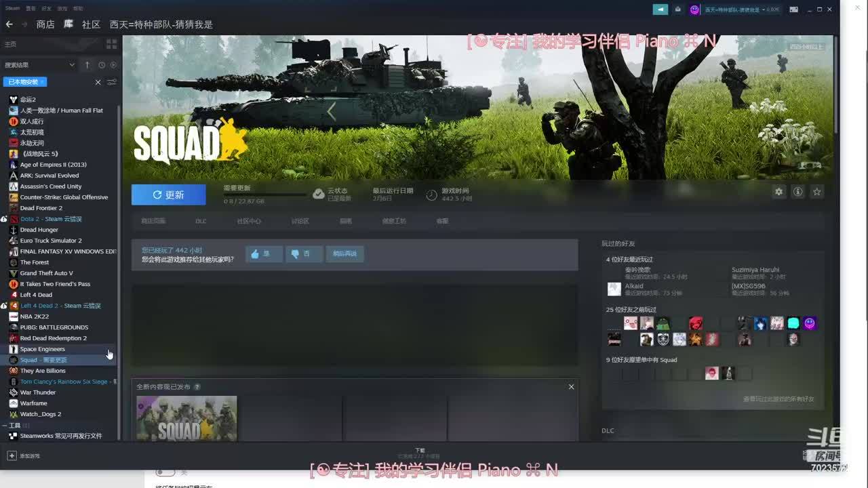The height and width of the screenshot is (488, 868).
Task: Open the grid view icon beside 主页
Action: point(112,44)
